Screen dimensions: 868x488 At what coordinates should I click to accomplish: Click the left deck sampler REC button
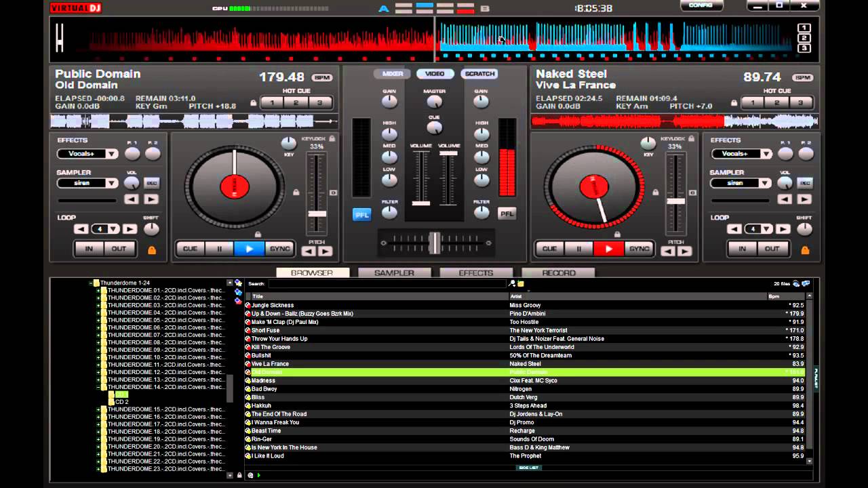151,183
